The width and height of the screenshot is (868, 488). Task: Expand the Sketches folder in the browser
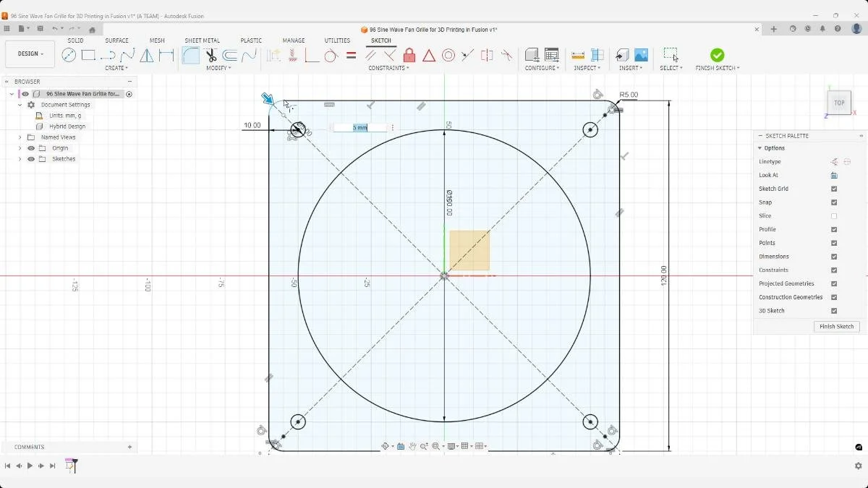click(x=20, y=158)
